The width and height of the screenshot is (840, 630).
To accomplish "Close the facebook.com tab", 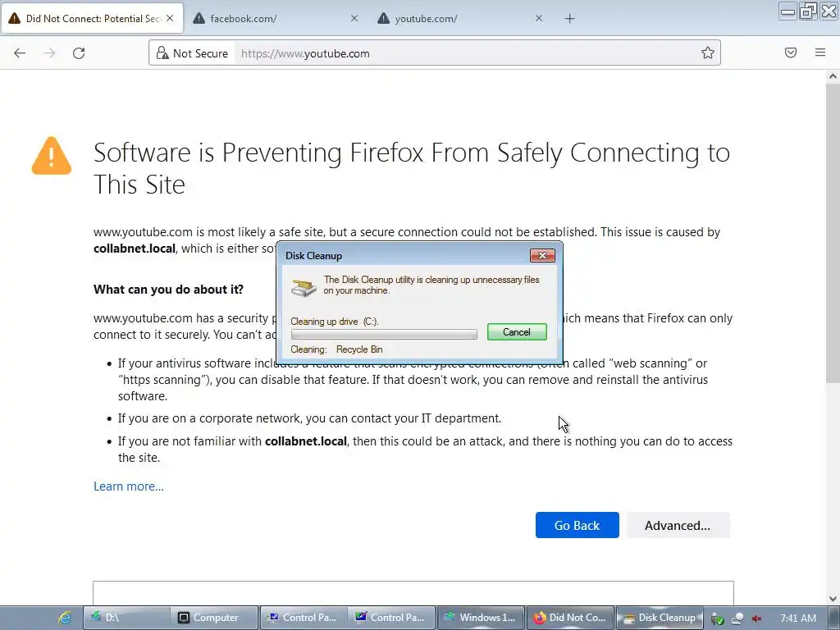I will (x=354, y=18).
